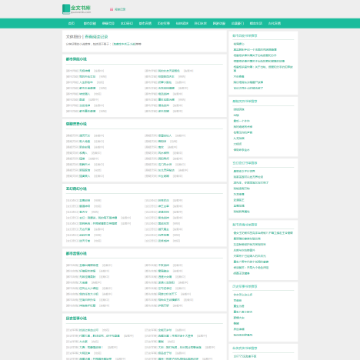
Task: Select the second item in the green navigation bar
Action: (90, 23)
